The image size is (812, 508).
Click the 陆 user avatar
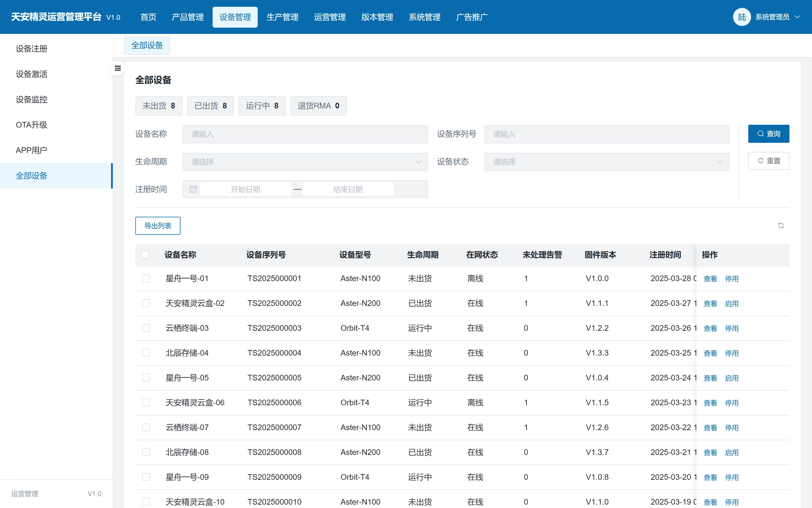point(742,17)
